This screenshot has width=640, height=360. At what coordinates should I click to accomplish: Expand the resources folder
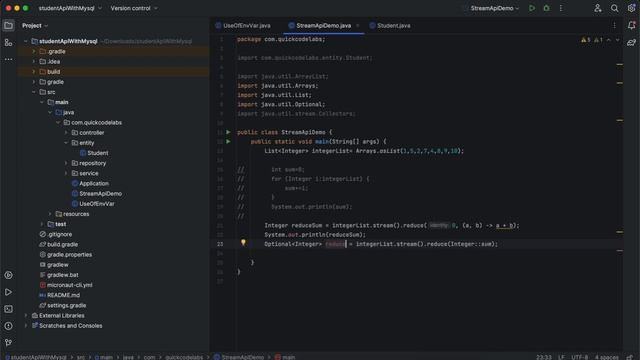click(x=50, y=214)
